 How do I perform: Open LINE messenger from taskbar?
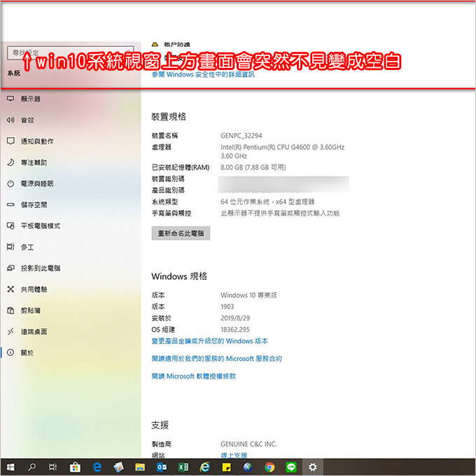click(291, 467)
